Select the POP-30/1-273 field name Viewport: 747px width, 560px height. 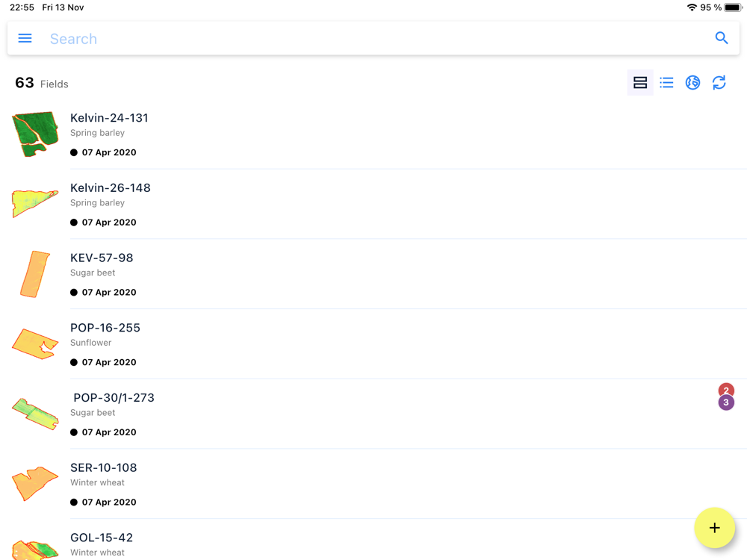[114, 398]
